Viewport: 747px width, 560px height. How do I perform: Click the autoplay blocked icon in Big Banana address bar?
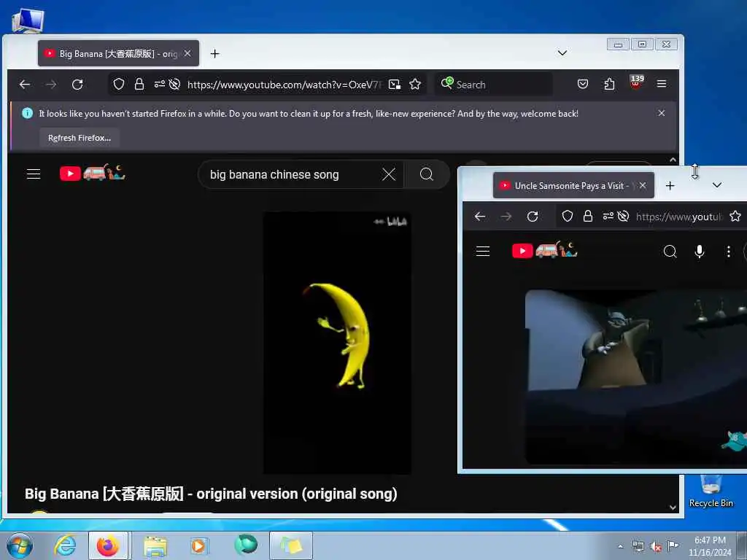click(175, 85)
